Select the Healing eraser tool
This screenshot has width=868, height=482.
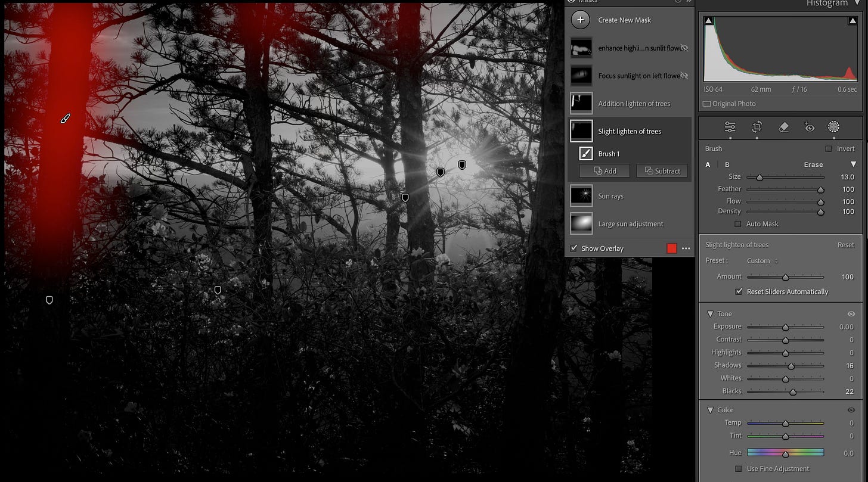click(783, 127)
